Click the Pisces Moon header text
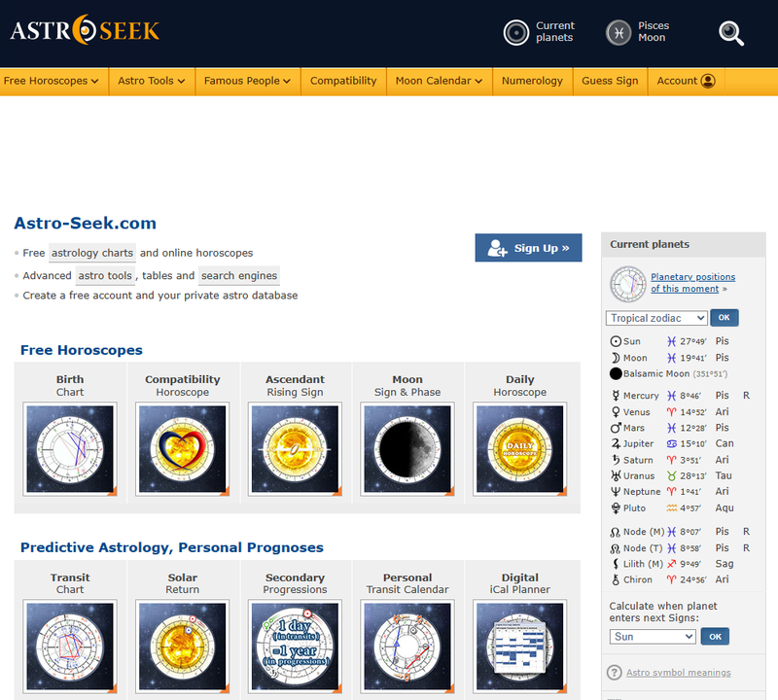Image resolution: width=778 pixels, height=700 pixels. click(654, 32)
